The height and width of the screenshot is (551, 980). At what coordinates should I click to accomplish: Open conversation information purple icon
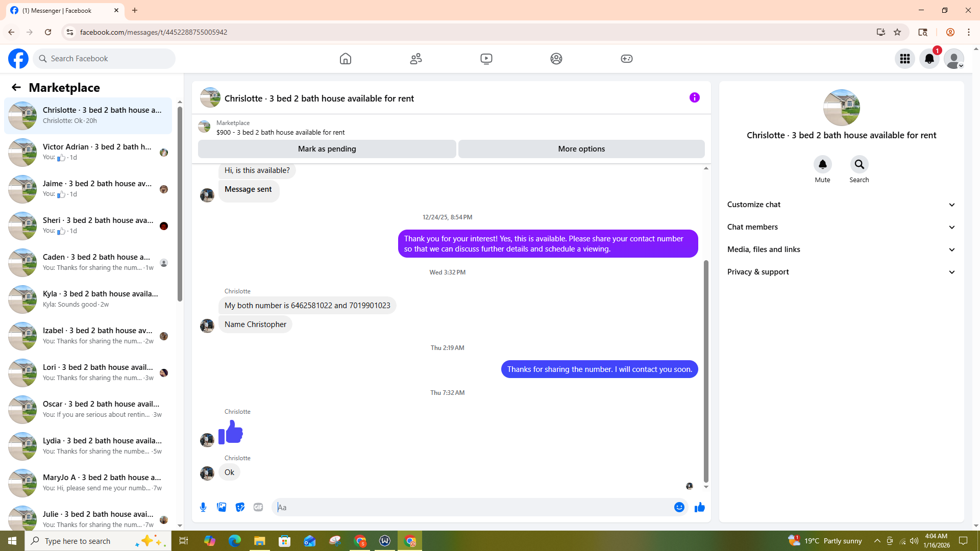[x=694, y=97]
